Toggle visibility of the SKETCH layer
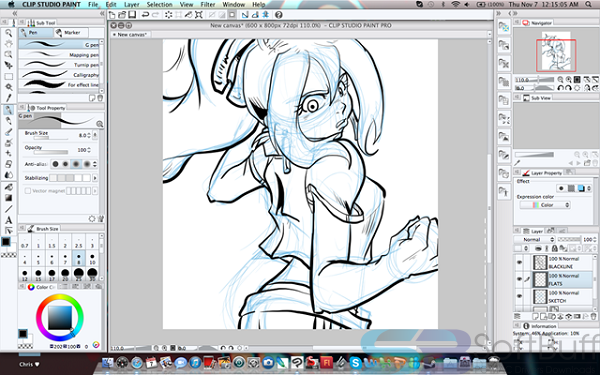 (x=519, y=296)
